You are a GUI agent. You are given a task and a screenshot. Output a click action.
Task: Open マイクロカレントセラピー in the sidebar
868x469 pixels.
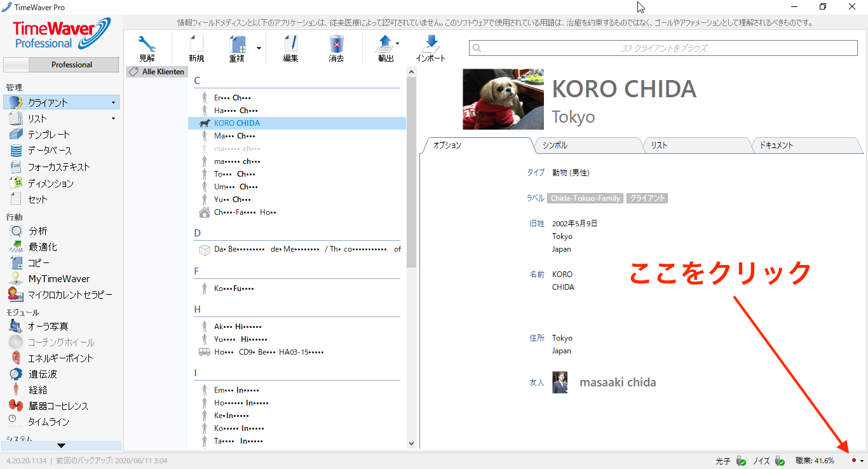click(70, 295)
